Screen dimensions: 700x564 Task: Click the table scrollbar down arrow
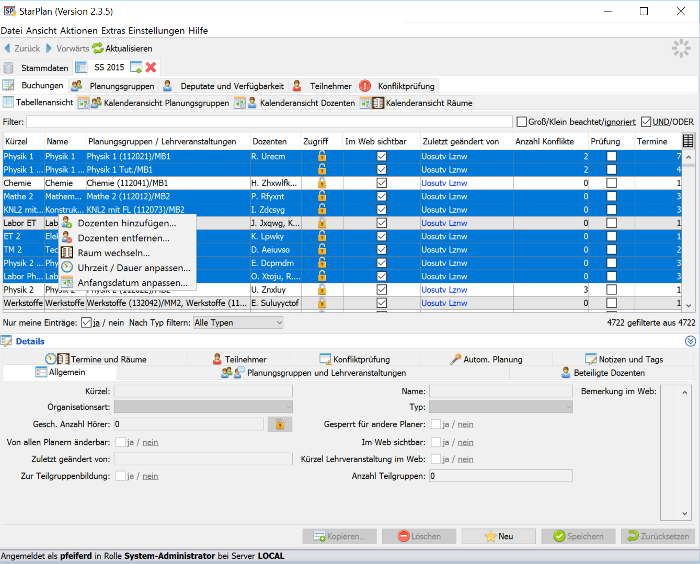tap(688, 305)
